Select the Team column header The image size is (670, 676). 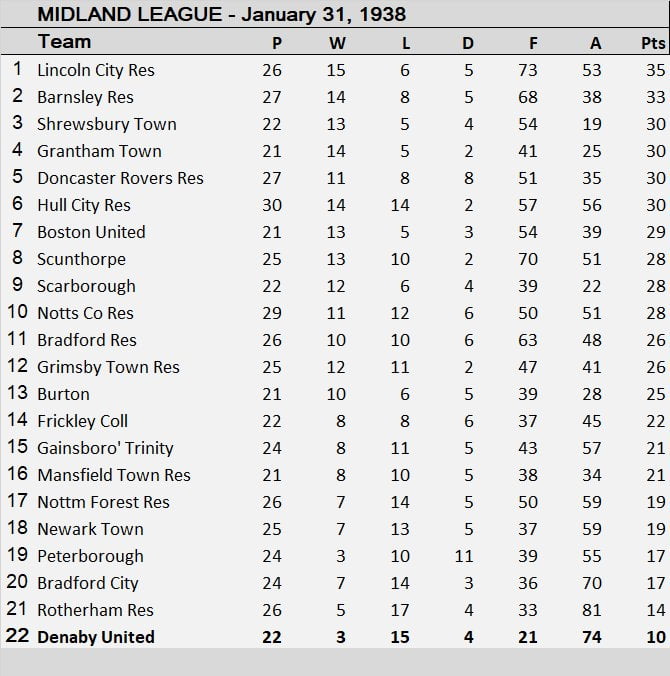tap(64, 42)
